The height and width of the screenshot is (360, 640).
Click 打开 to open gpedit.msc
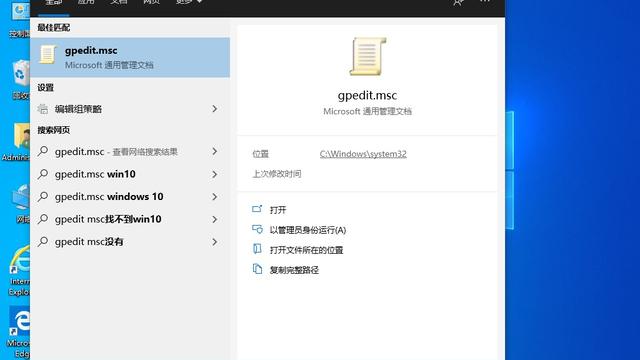[278, 210]
